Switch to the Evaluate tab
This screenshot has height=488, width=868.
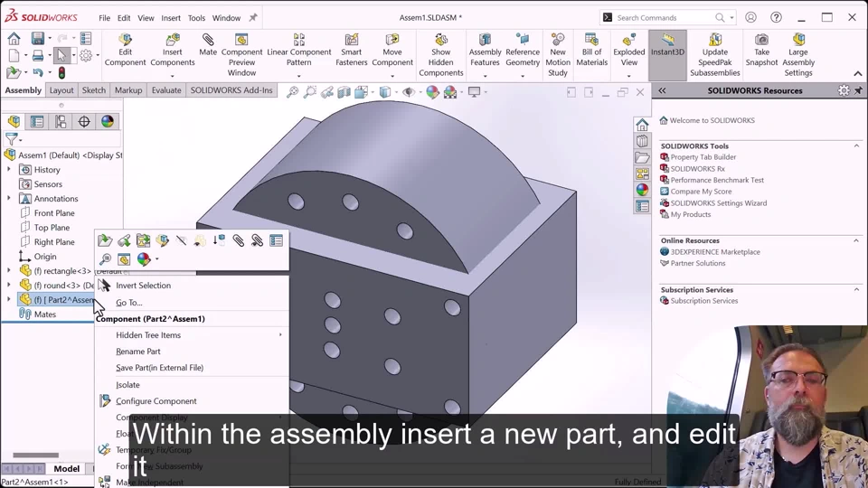click(166, 90)
